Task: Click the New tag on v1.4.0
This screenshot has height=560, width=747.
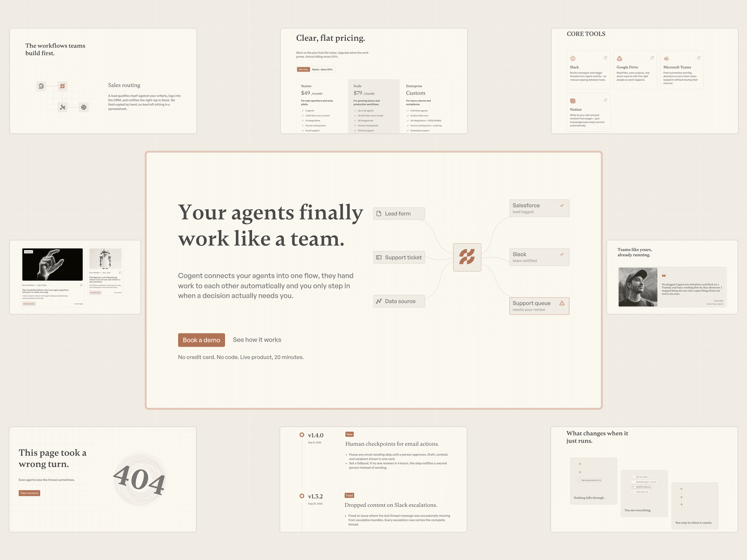Action: [349, 434]
